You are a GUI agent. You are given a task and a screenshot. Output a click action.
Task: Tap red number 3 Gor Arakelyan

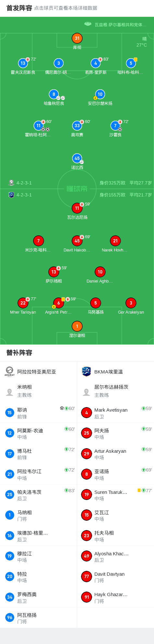(131, 303)
